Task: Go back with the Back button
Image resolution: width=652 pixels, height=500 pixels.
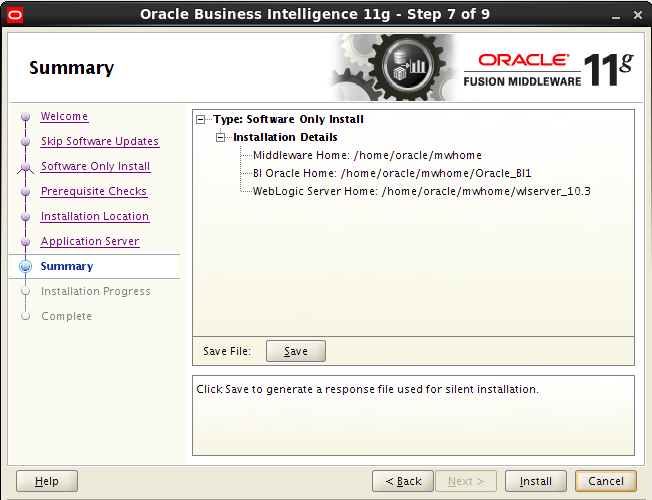Action: [403, 481]
